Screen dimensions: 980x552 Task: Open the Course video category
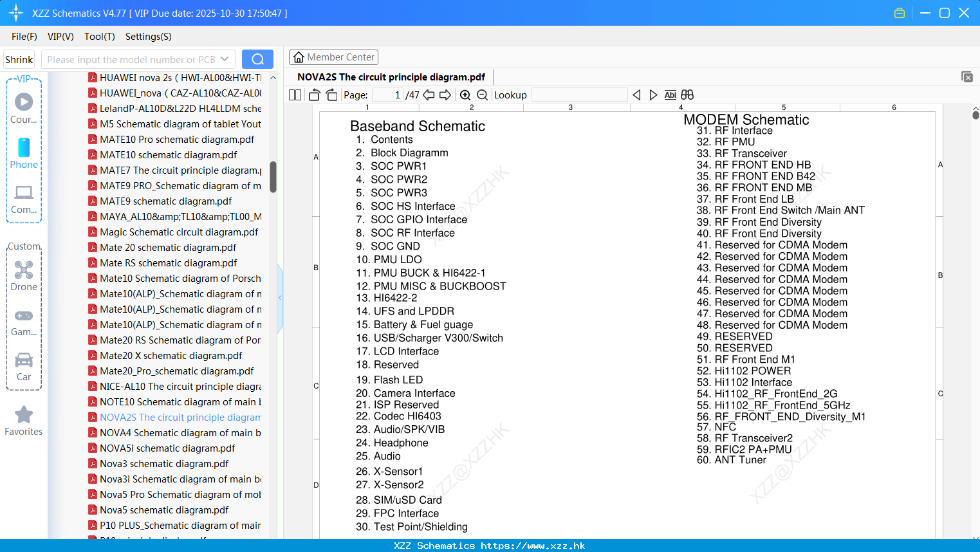click(24, 108)
